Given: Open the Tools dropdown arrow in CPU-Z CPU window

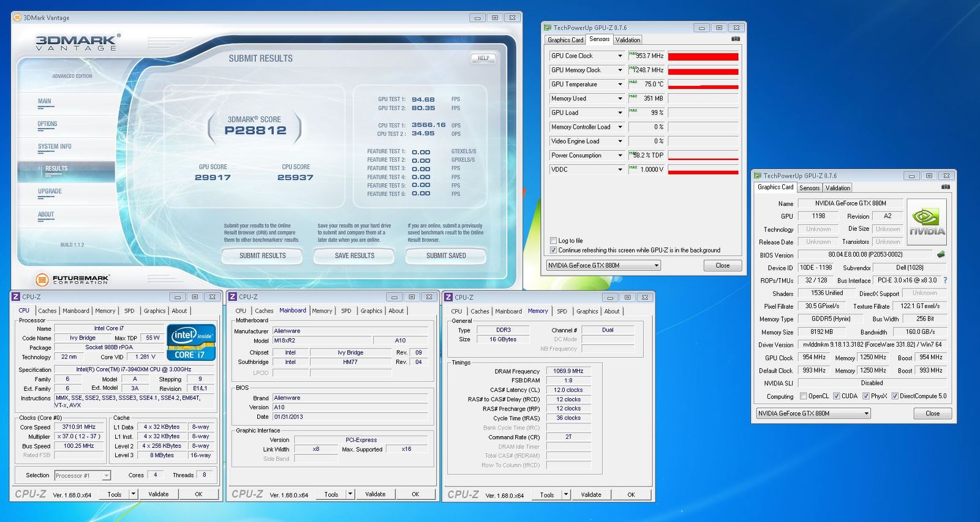Looking at the screenshot, I should point(133,494).
